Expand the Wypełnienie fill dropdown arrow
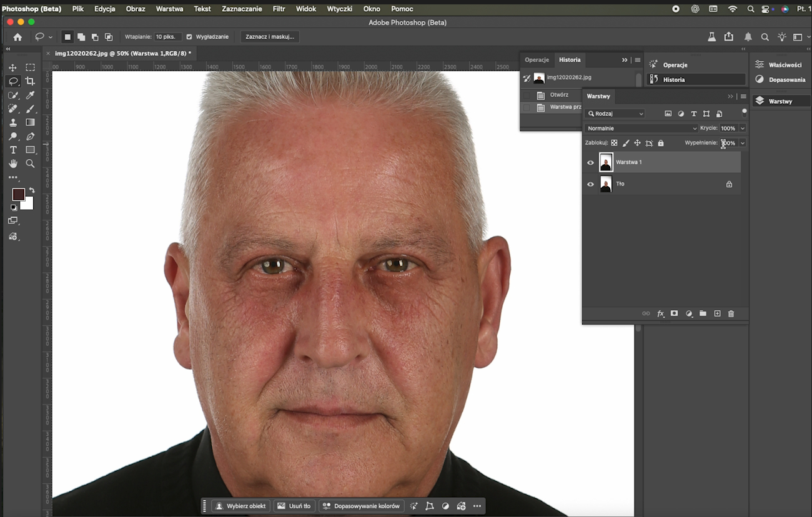The image size is (812, 517). click(x=742, y=143)
